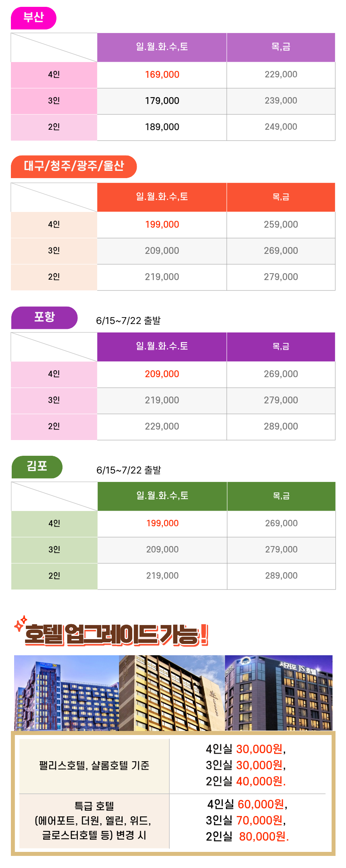346x868 pixels.
Task: Select the 김포 green region badge
Action: click(37, 467)
